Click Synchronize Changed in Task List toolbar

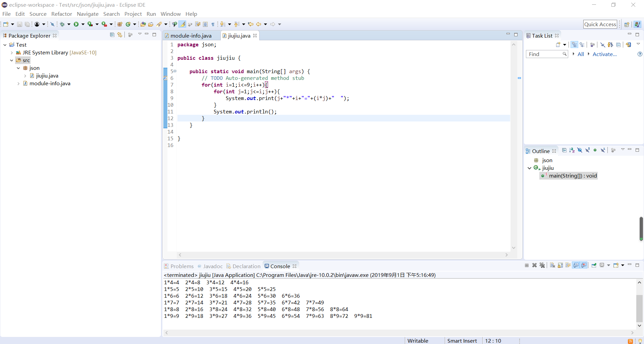coord(629,45)
